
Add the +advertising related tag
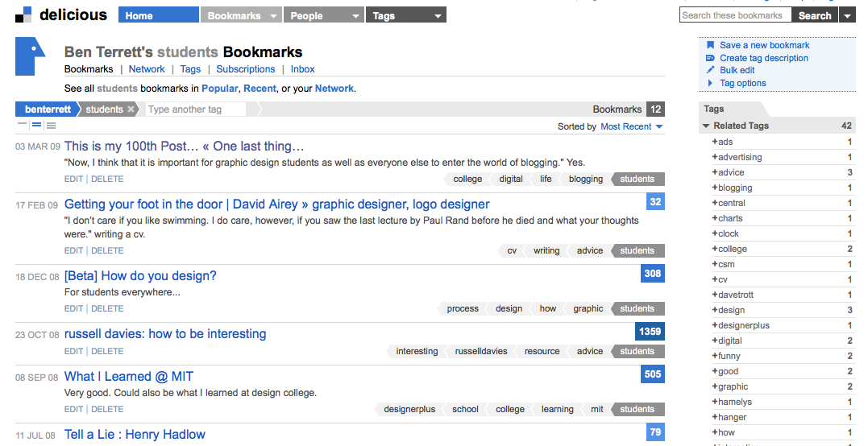739,157
